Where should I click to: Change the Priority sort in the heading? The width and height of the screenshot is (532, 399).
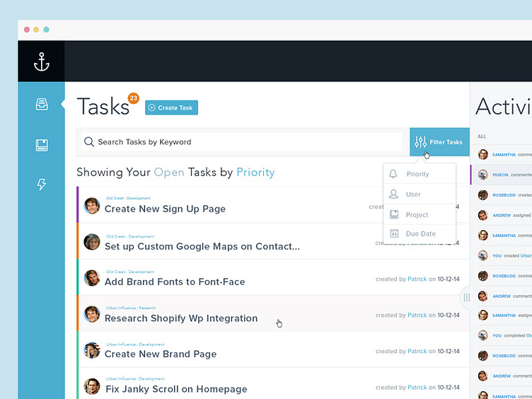[x=255, y=173]
